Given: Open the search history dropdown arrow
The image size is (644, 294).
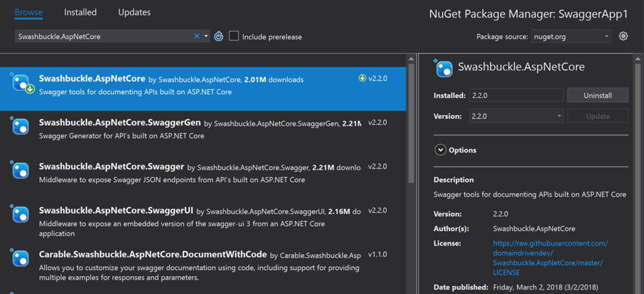Looking at the screenshot, I should point(206,36).
